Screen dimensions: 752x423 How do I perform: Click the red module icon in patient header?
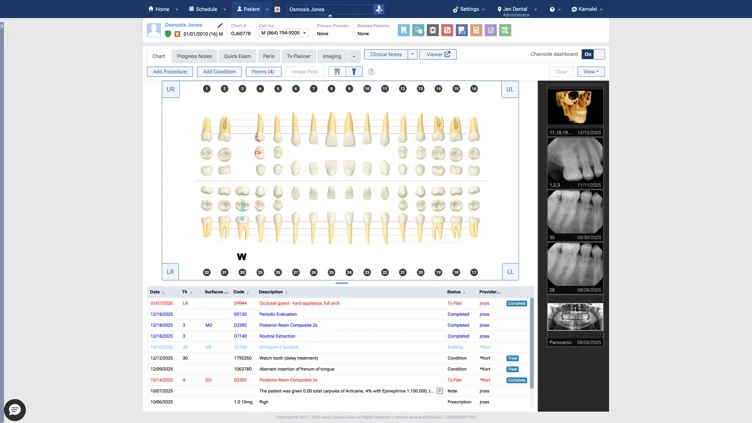[447, 30]
